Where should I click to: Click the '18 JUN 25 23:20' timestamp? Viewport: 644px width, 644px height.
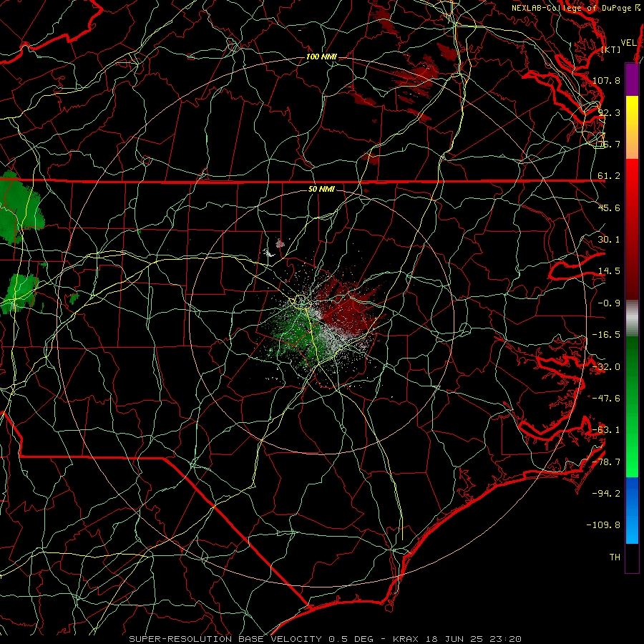(x=472, y=639)
